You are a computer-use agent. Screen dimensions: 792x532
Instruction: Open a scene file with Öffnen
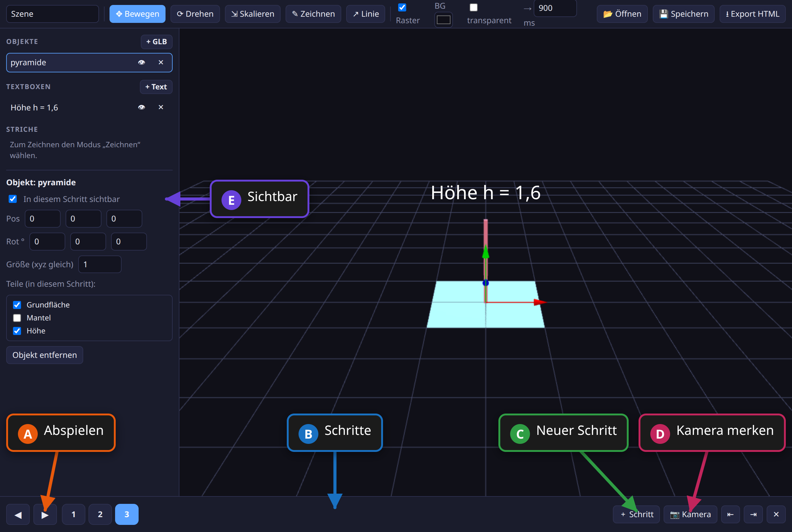click(622, 14)
